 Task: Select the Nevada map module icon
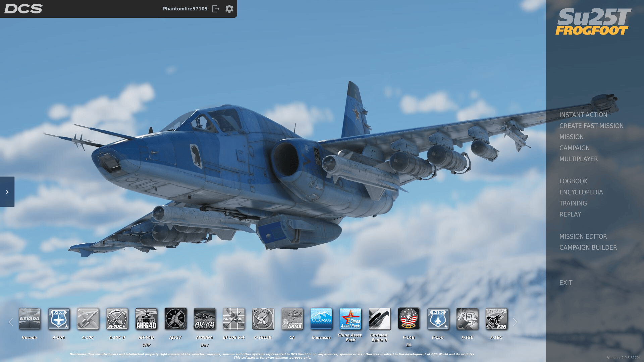pos(30,319)
